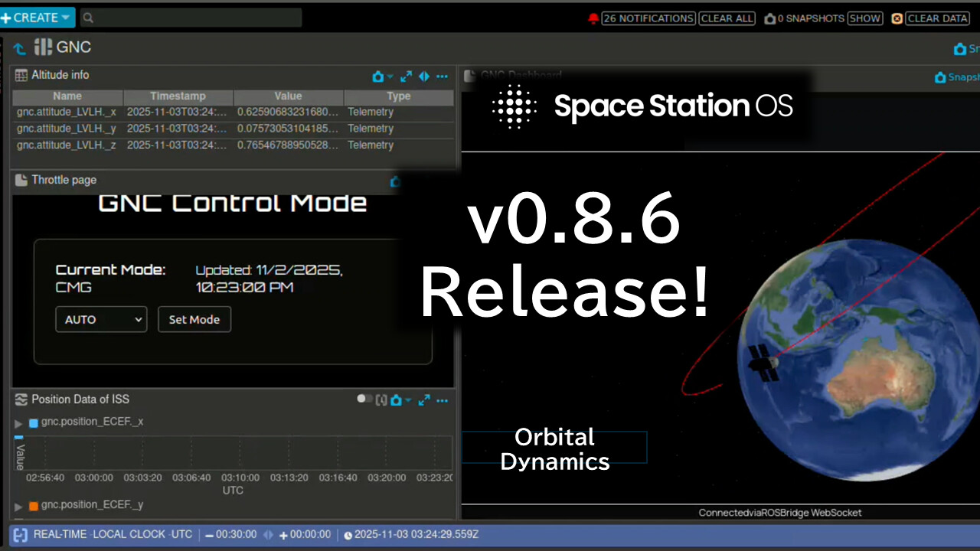Sort the table by Timestamp column
Screen dimensions: 980x551
tap(178, 96)
